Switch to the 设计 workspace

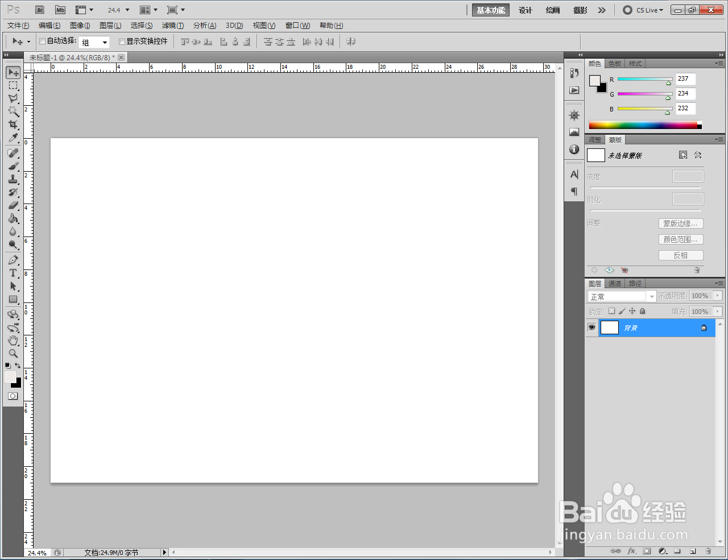[x=526, y=10]
